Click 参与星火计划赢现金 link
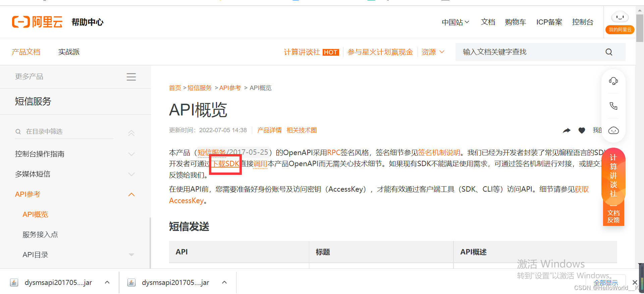This screenshot has height=294, width=644. click(380, 52)
